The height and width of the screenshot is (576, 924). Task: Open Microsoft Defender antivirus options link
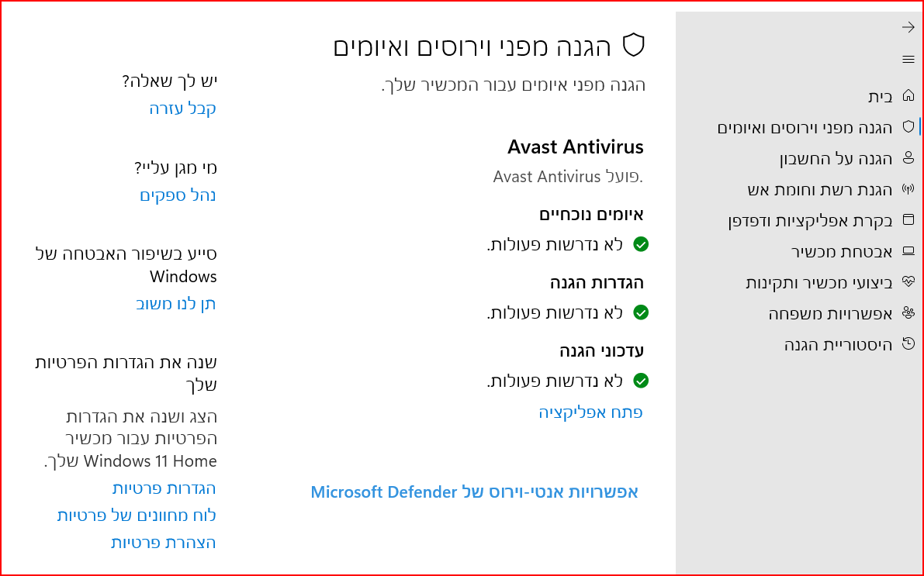pyautogui.click(x=474, y=491)
